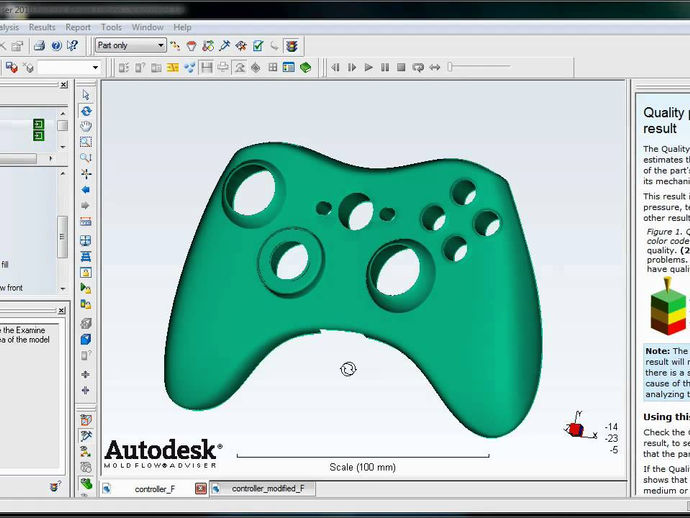The image size is (690, 518).
Task: Go to previous view with blue arrow
Action: click(86, 190)
